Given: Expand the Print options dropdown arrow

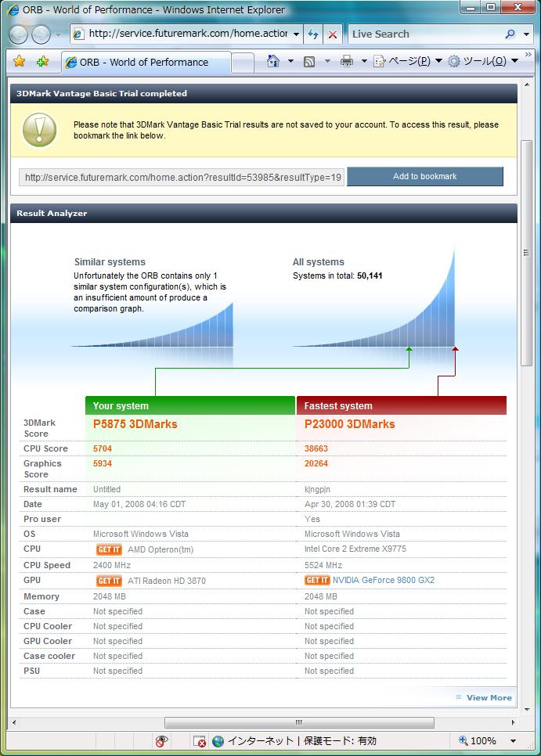Looking at the screenshot, I should (x=364, y=61).
